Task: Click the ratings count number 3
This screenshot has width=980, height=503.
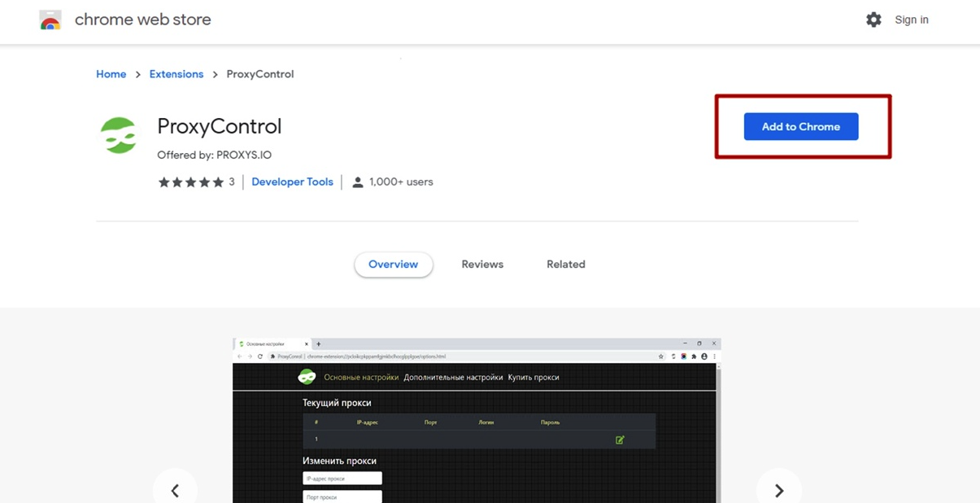Action: [x=231, y=182]
